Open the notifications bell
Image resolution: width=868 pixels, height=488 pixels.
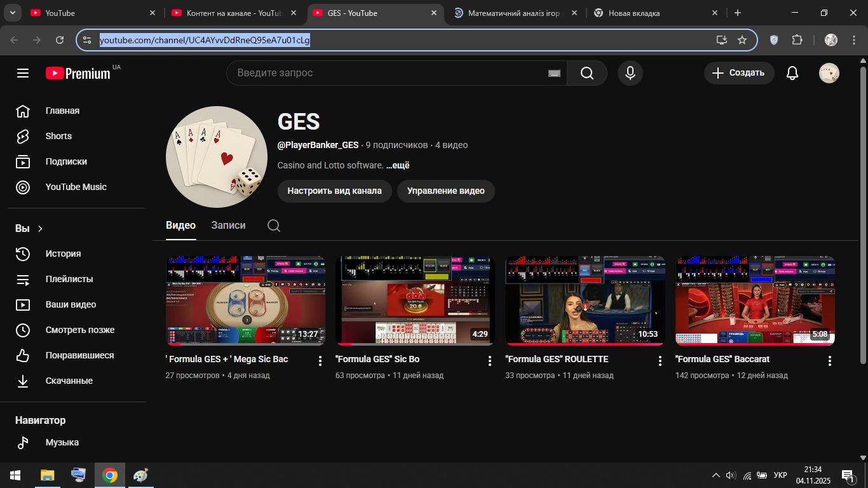point(792,73)
